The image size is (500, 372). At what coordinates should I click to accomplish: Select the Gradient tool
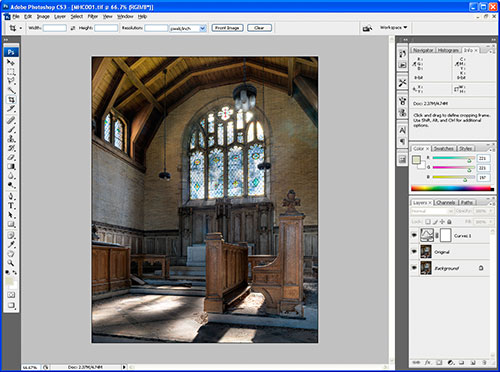[x=11, y=167]
